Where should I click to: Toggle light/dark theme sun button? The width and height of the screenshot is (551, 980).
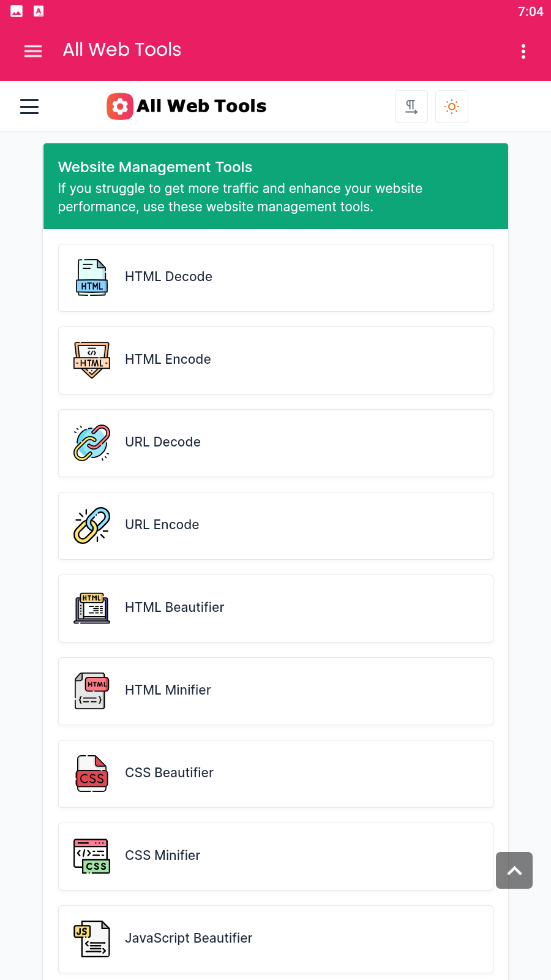click(452, 107)
